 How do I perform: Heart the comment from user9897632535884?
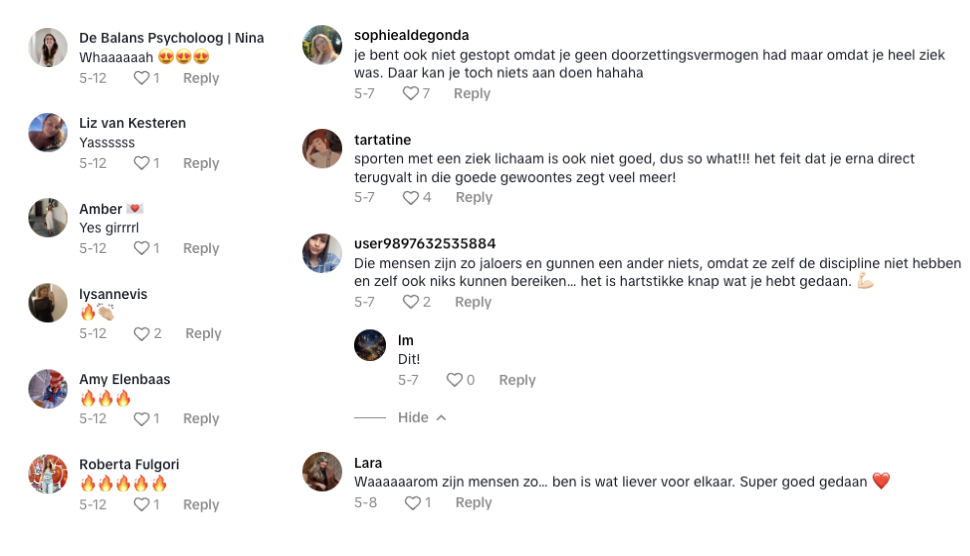coord(410,302)
